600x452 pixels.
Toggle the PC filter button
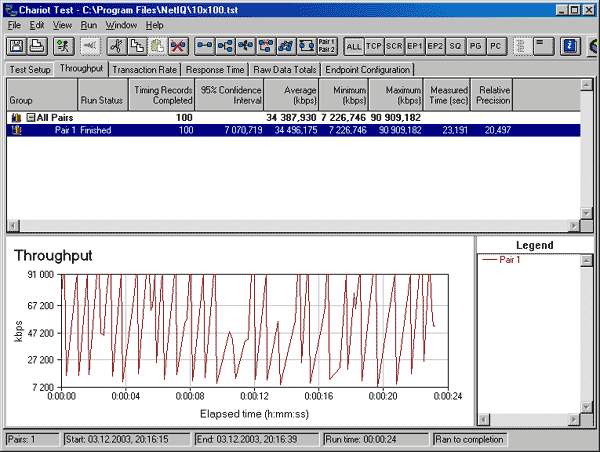click(496, 46)
